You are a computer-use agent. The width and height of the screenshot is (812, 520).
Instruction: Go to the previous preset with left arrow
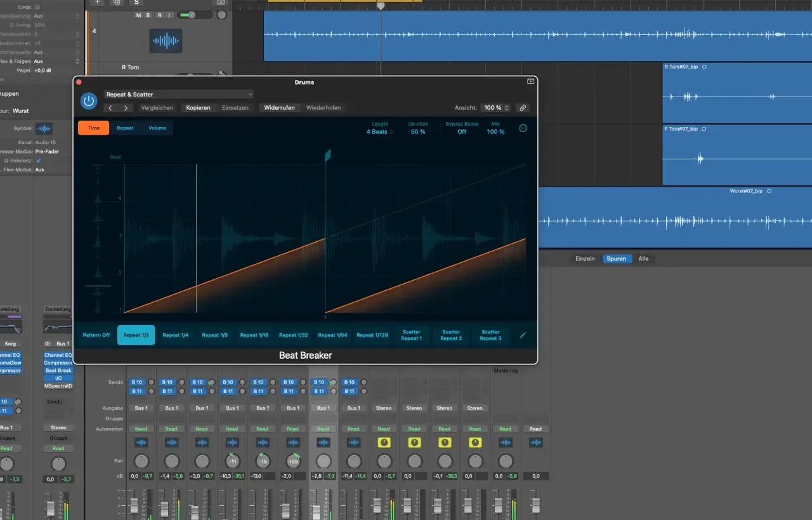(110, 108)
